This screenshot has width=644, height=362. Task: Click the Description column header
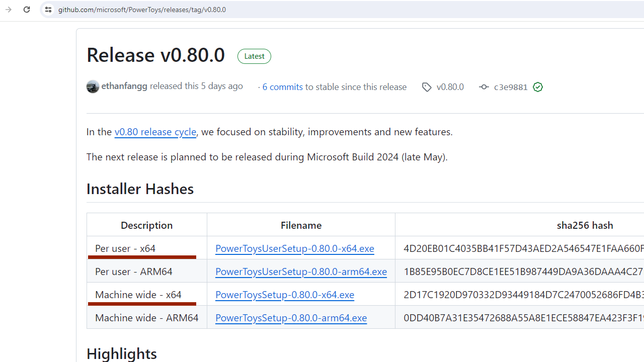click(x=147, y=225)
